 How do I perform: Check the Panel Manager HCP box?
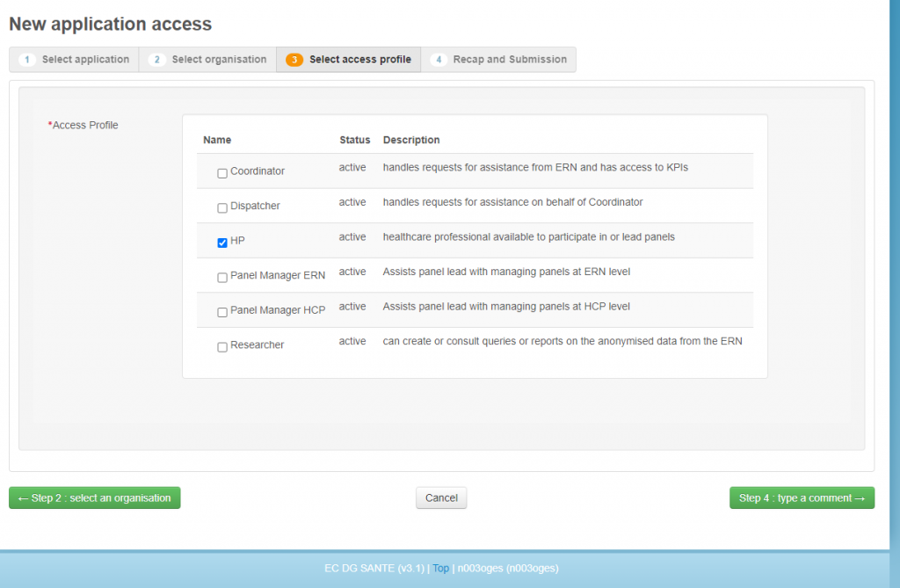pyautogui.click(x=222, y=312)
